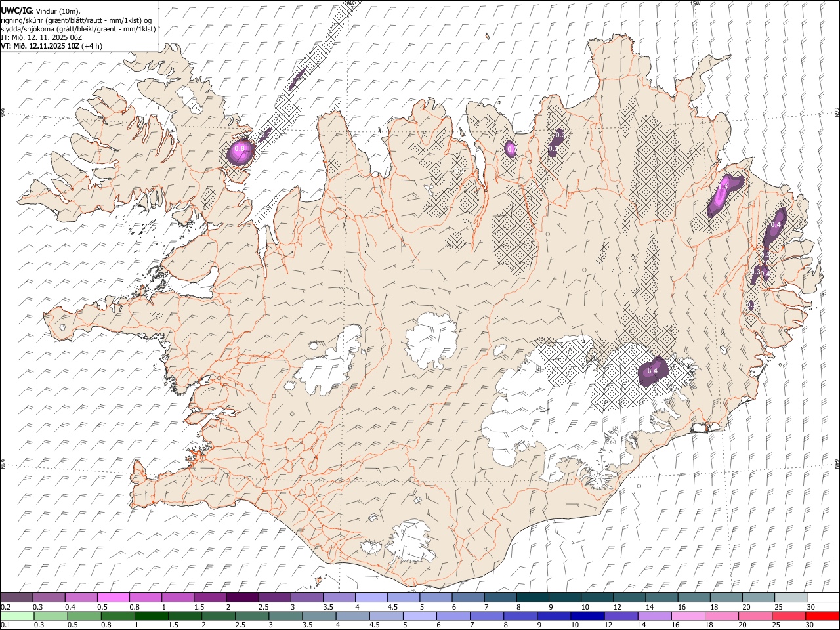Click the '0.1' label under the lower legend

[x=6, y=625]
